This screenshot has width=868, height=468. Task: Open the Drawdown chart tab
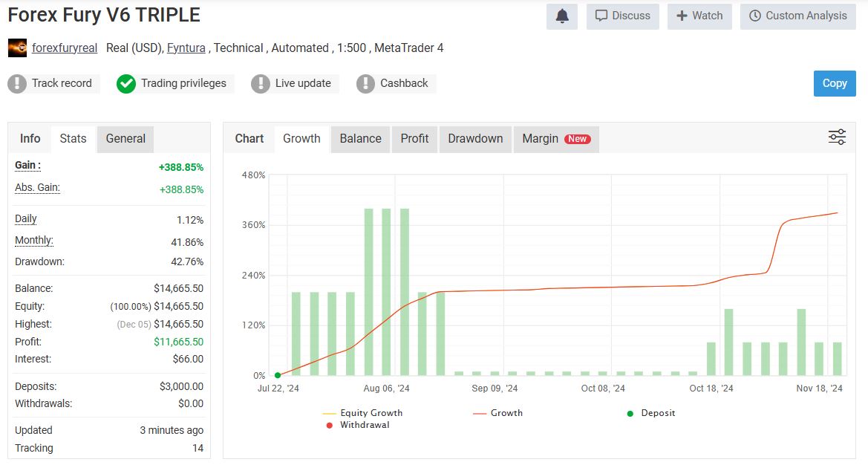click(x=475, y=139)
